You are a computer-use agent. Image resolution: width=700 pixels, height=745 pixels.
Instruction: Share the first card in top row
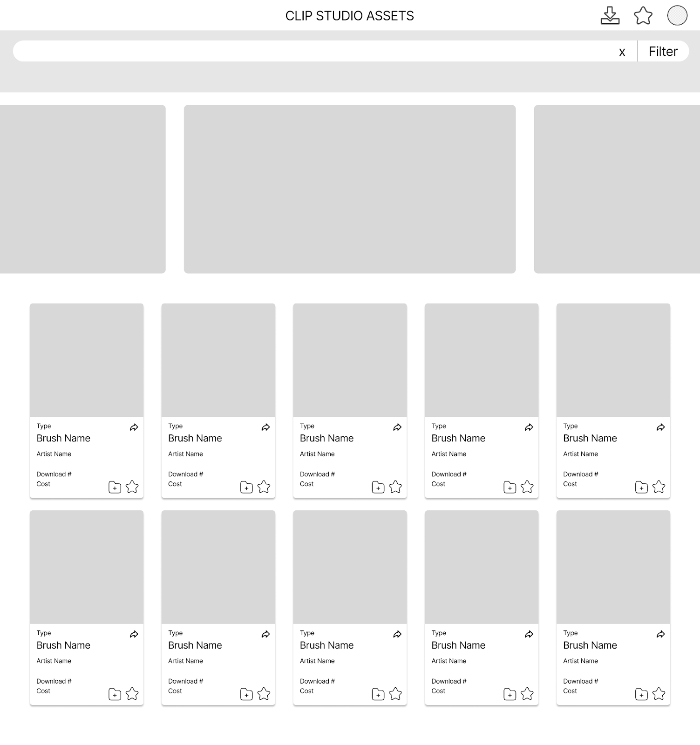tap(134, 427)
